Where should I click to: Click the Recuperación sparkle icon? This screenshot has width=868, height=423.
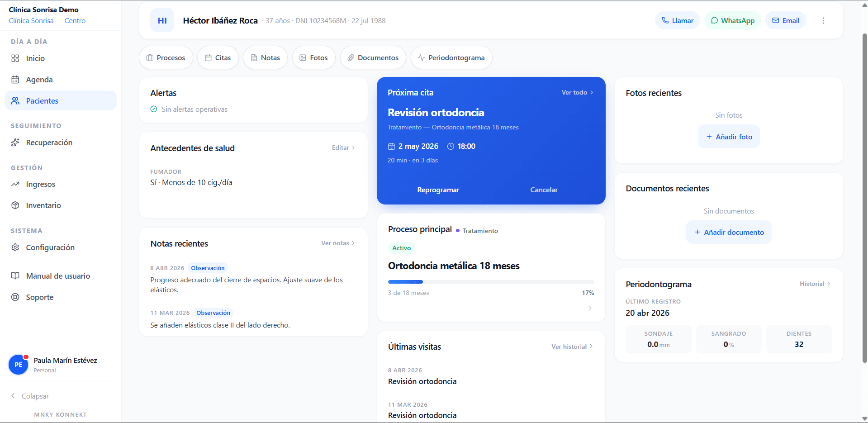15,143
